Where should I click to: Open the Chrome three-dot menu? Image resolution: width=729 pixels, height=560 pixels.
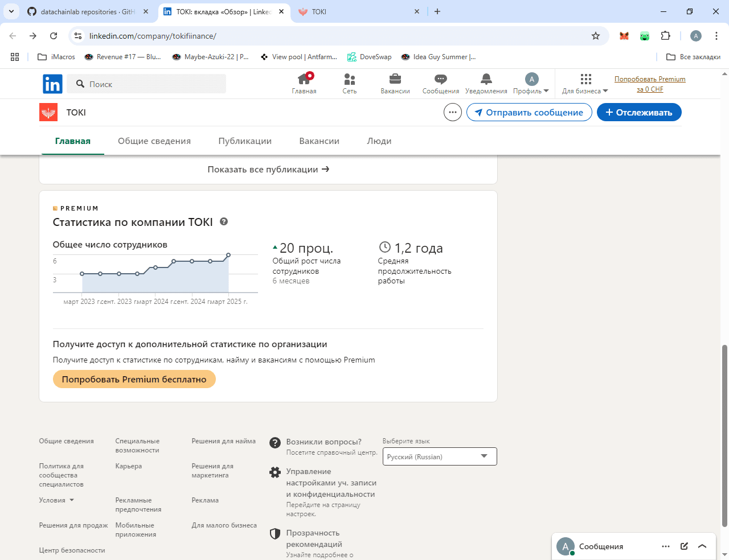(716, 36)
